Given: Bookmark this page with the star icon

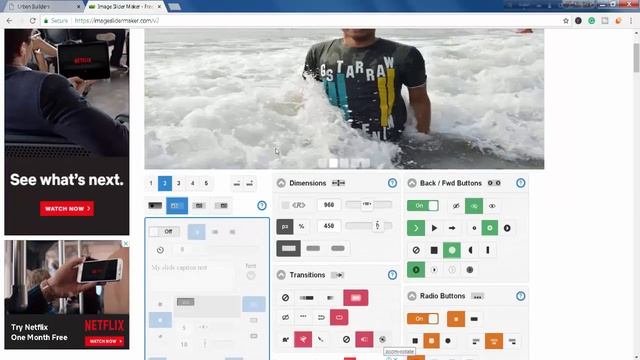Looking at the screenshot, I should click(566, 20).
